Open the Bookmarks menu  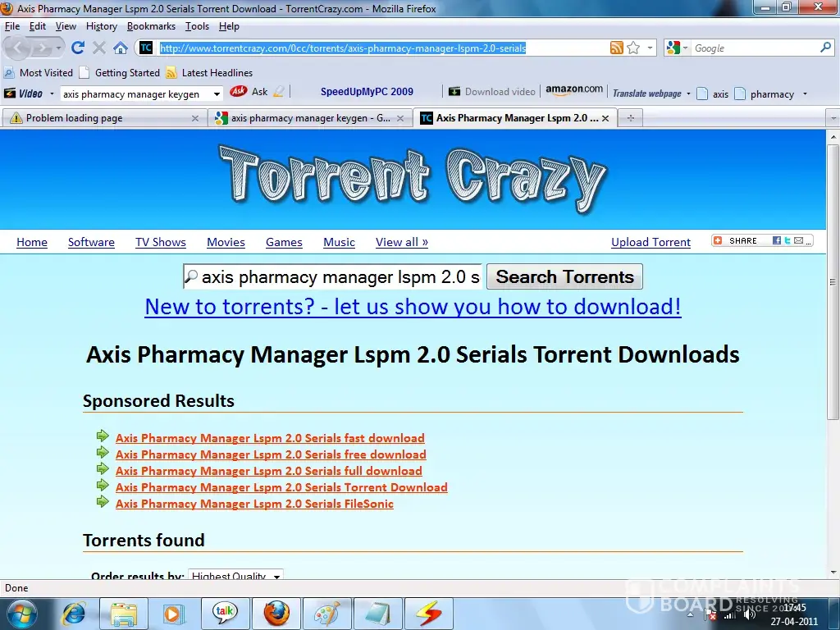(x=151, y=26)
